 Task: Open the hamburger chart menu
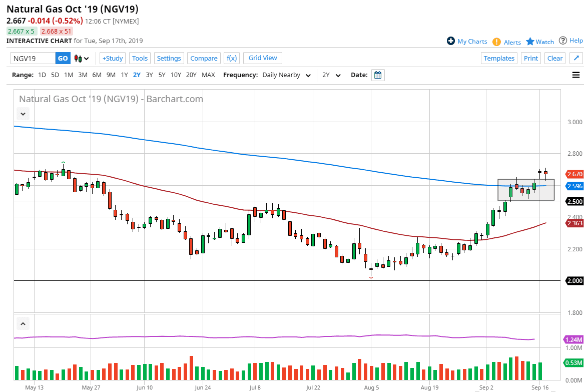tap(575, 75)
